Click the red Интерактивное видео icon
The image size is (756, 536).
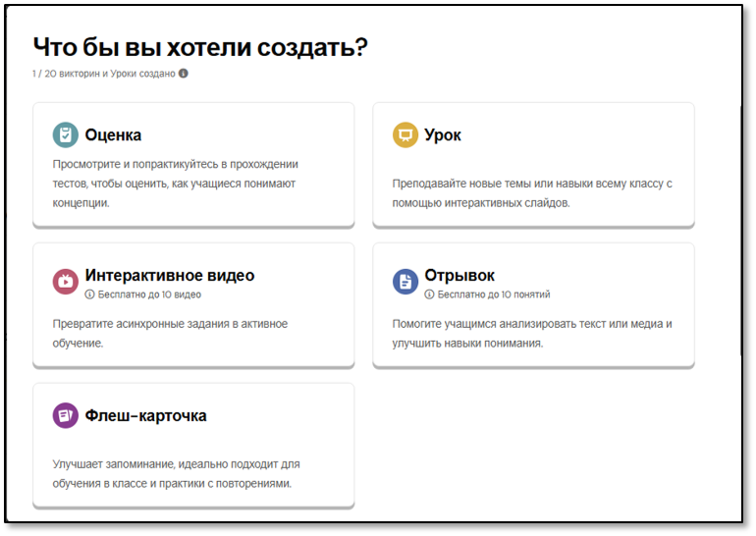(66, 282)
